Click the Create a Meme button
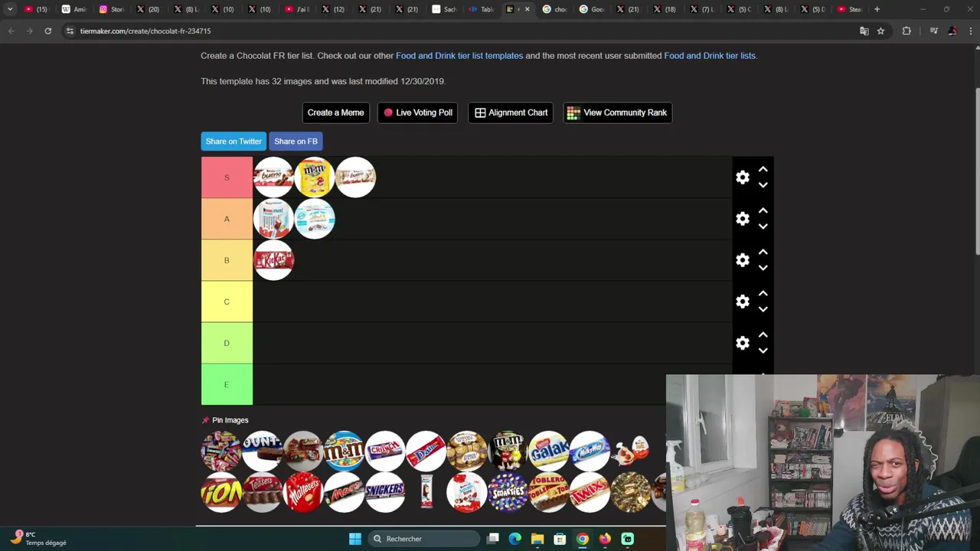 click(335, 112)
